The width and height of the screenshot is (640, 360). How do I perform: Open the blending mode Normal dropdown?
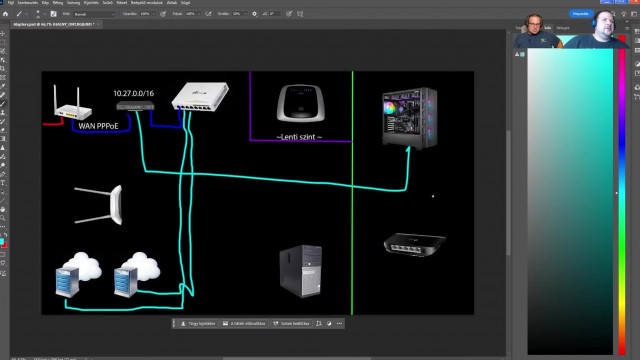tap(94, 14)
